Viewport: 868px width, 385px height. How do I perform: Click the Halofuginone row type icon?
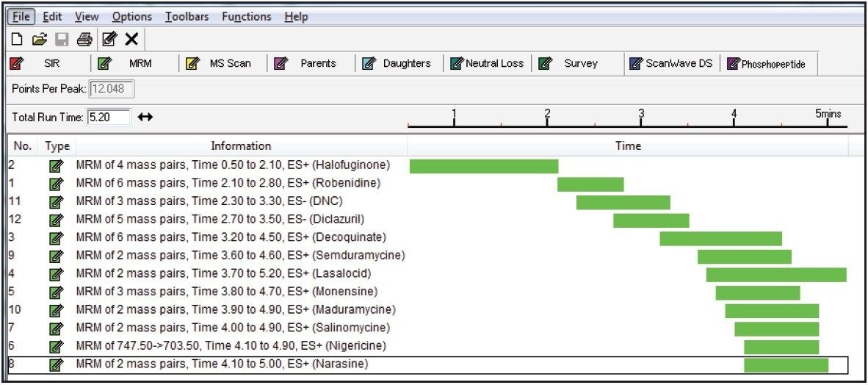(x=56, y=165)
